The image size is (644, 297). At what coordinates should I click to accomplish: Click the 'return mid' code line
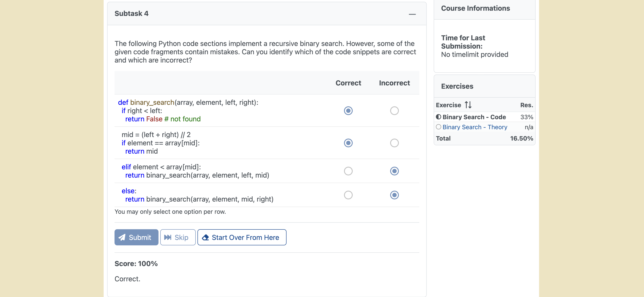141,151
